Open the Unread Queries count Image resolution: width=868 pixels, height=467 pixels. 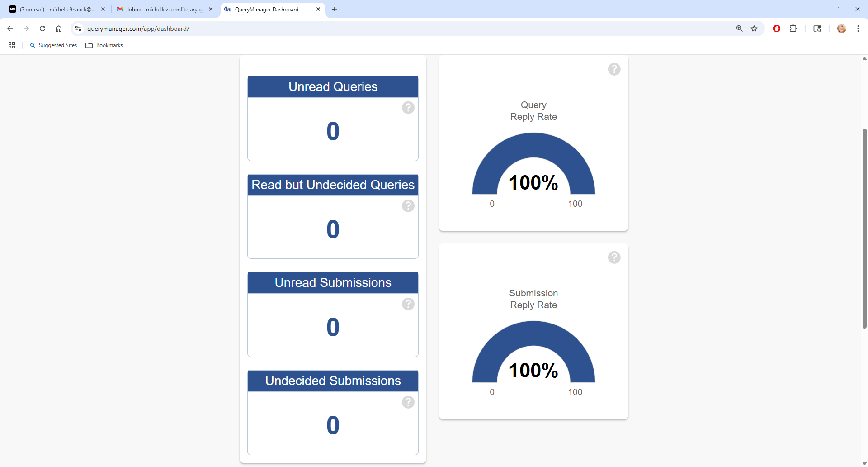333,131
